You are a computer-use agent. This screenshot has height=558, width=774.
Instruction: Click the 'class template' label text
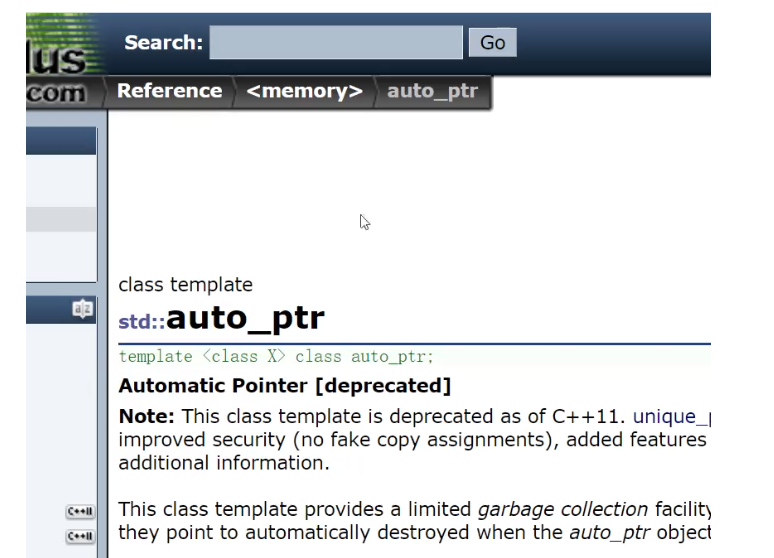coord(186,285)
